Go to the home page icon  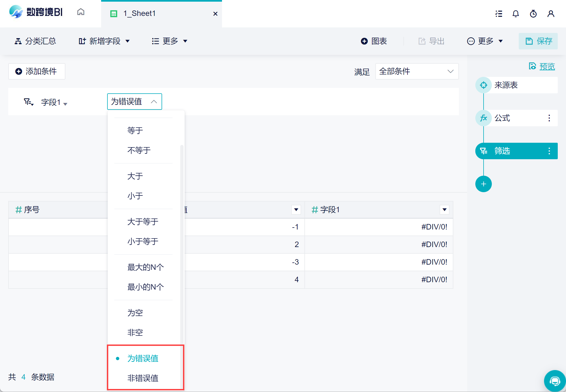81,12
